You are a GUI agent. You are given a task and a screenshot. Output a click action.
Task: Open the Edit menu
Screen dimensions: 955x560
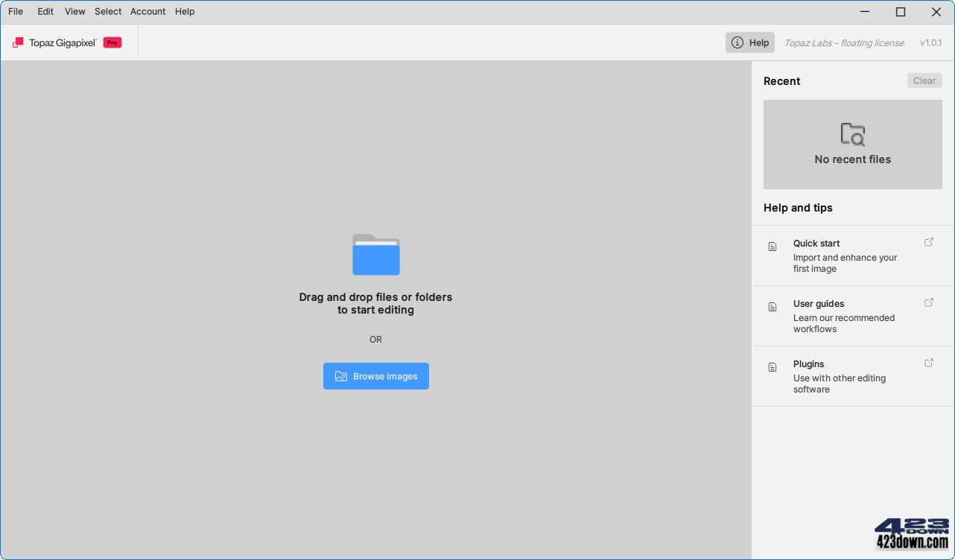click(45, 11)
